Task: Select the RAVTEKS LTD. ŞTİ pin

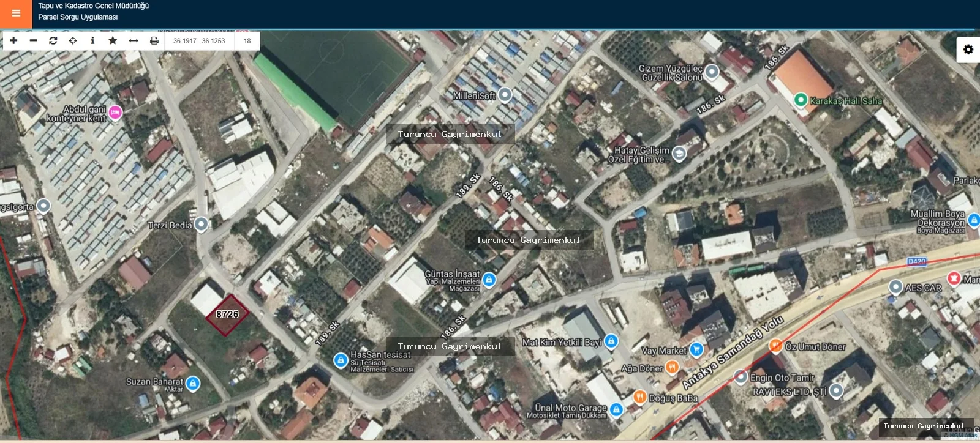Action: (x=835, y=390)
